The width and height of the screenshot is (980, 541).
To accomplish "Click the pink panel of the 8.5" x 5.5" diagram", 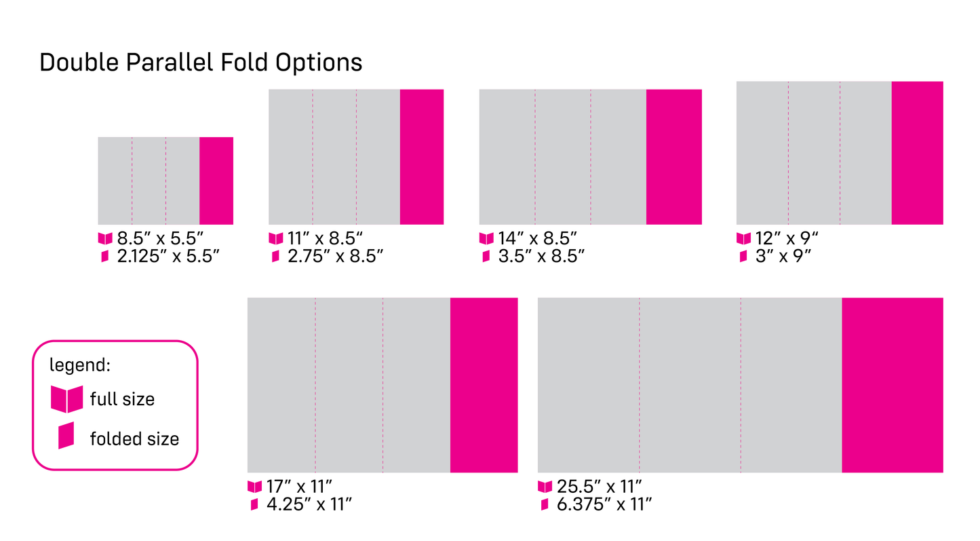I will 216,181.
